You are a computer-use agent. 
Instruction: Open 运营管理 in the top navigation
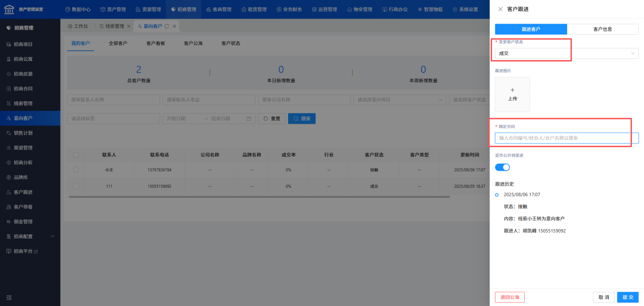coord(324,9)
